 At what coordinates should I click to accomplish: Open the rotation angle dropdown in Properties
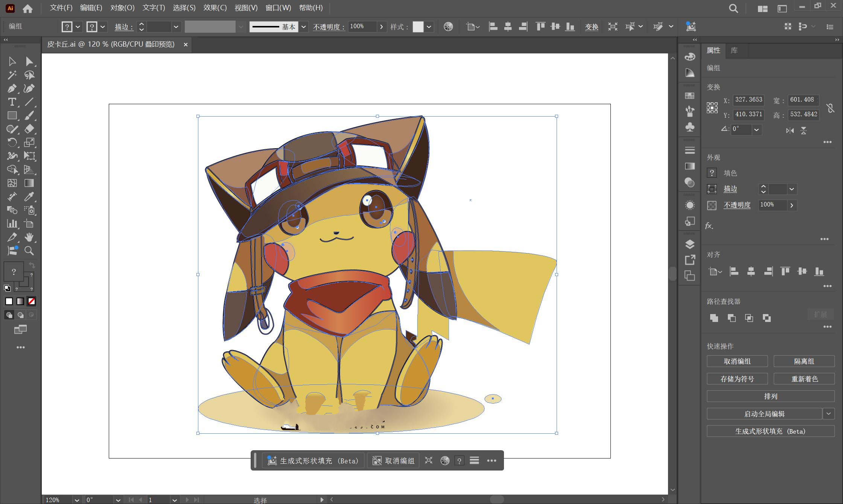click(757, 130)
